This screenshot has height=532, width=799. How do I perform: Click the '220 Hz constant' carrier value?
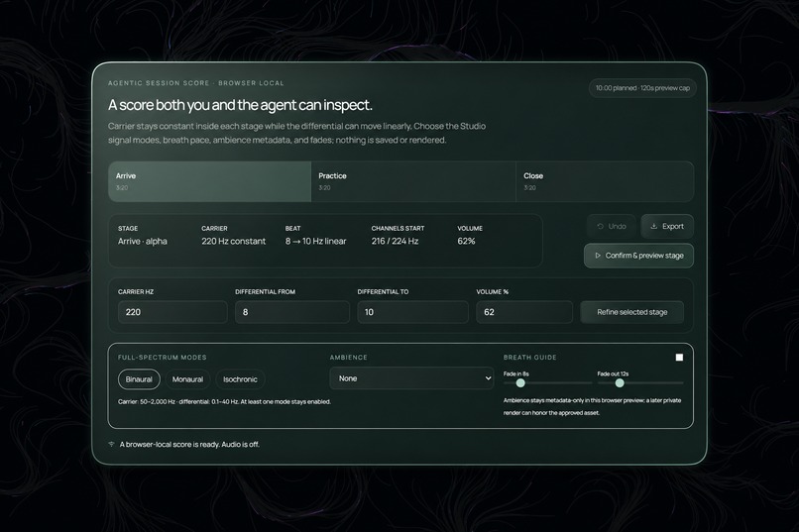[233, 242]
